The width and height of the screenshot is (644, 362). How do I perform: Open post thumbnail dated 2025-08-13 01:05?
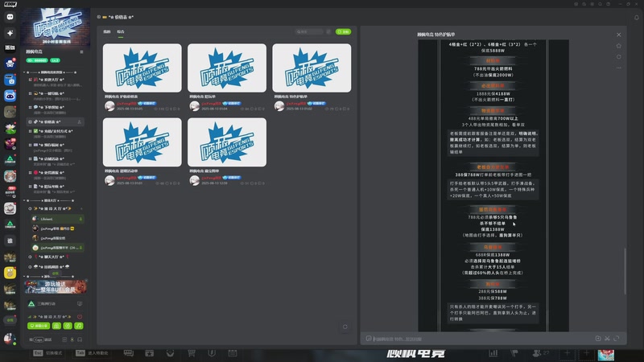[142, 68]
